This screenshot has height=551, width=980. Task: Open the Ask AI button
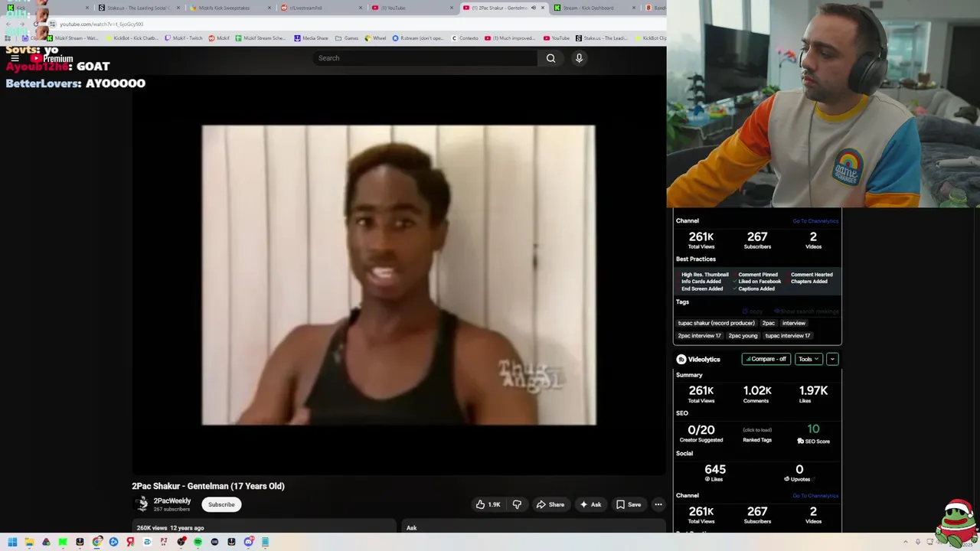click(590, 504)
